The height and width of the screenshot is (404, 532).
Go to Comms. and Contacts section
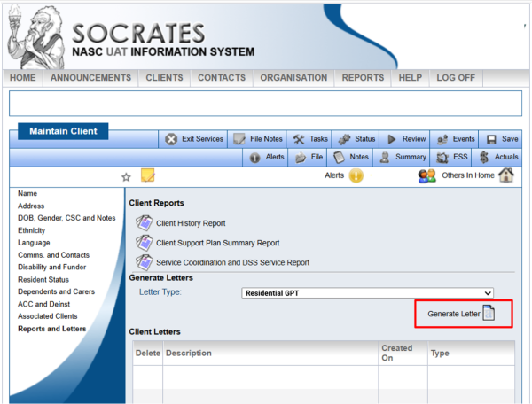pyautogui.click(x=53, y=255)
